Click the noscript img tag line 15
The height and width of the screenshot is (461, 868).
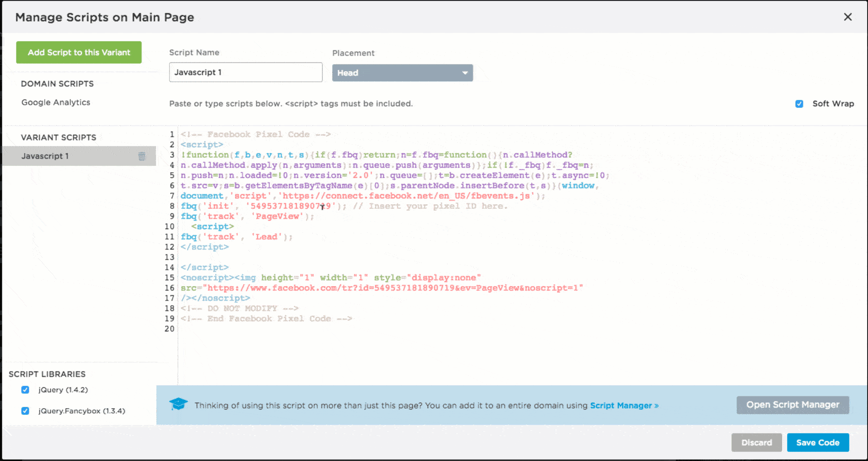coord(331,278)
